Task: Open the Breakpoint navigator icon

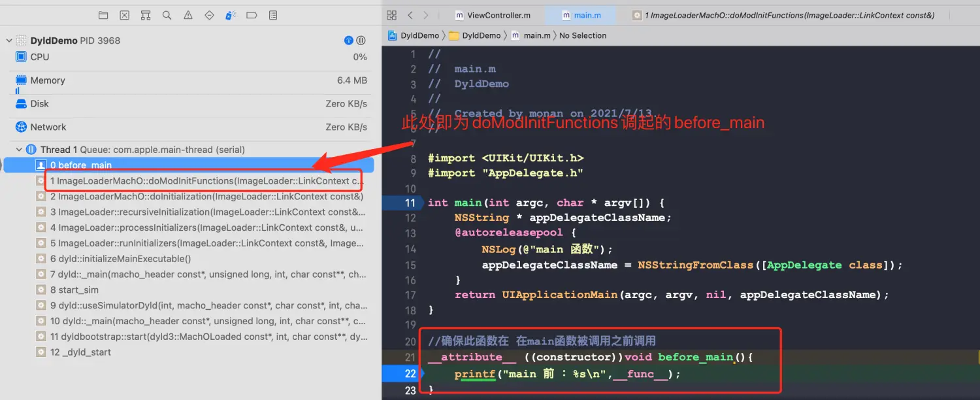Action: 252,15
